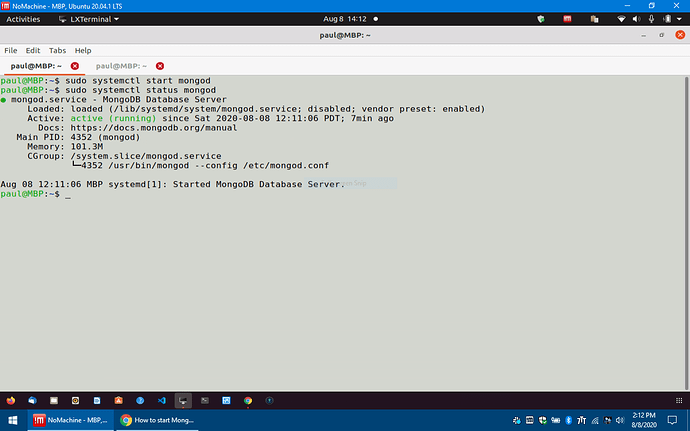690x431 pixels.
Task: Close the second paul@MBP terminal tab
Action: tap(159, 66)
